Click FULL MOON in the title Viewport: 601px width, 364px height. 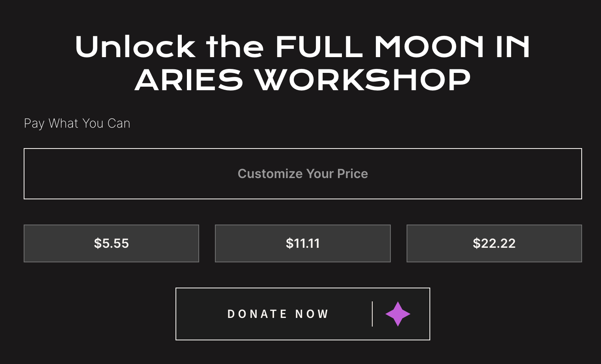tap(379, 47)
